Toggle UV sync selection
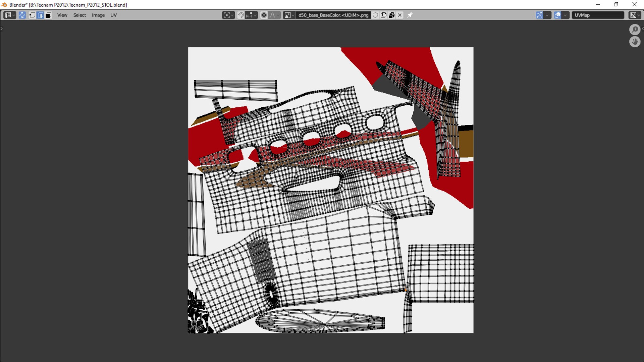Viewport: 644px width, 362px height. [x=22, y=15]
